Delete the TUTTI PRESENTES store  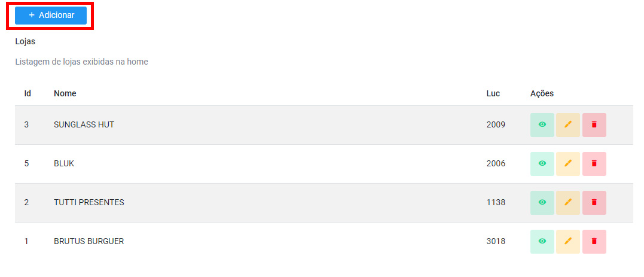[594, 203]
